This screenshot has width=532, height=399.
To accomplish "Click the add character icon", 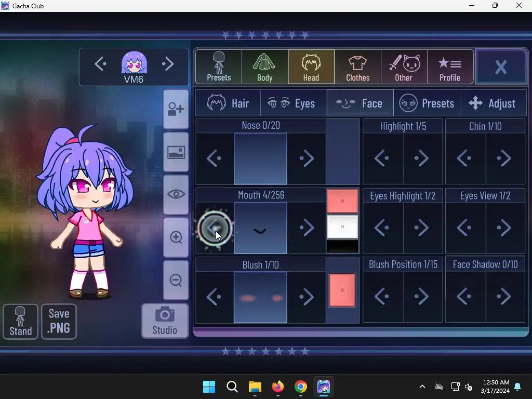I will pos(176,109).
